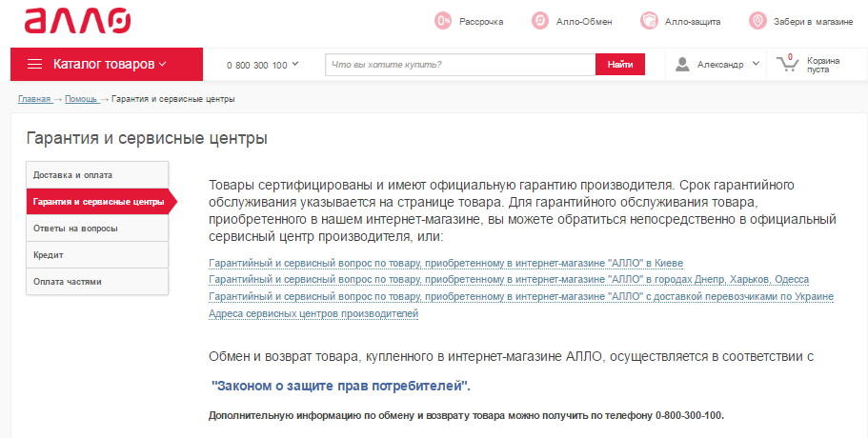Click the Рассрочка percent icon
The height and width of the screenshot is (438, 868).
(443, 20)
